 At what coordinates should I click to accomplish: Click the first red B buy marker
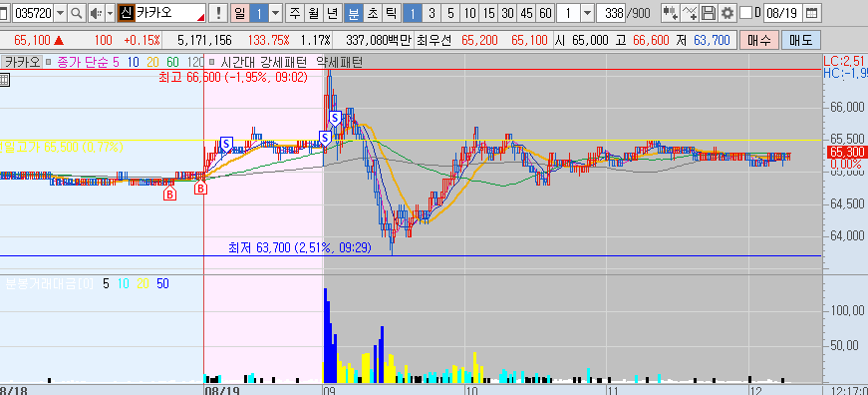coord(170,195)
